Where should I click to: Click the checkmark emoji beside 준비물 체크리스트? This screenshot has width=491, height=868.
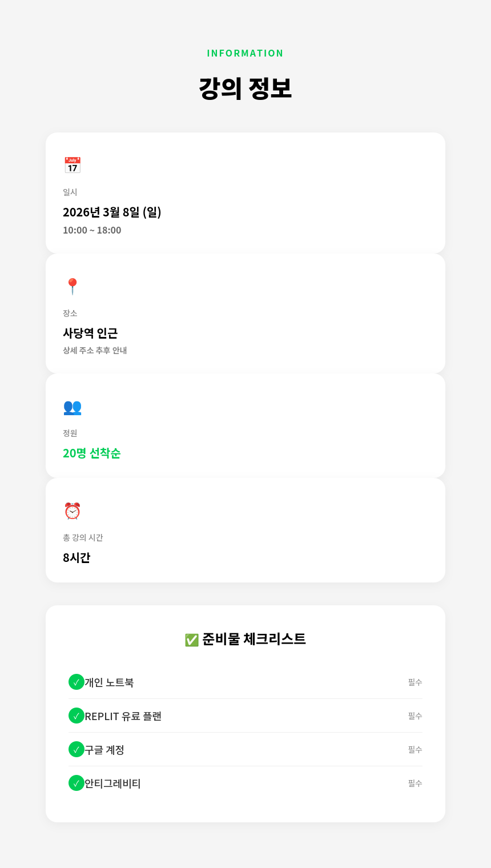pos(191,640)
